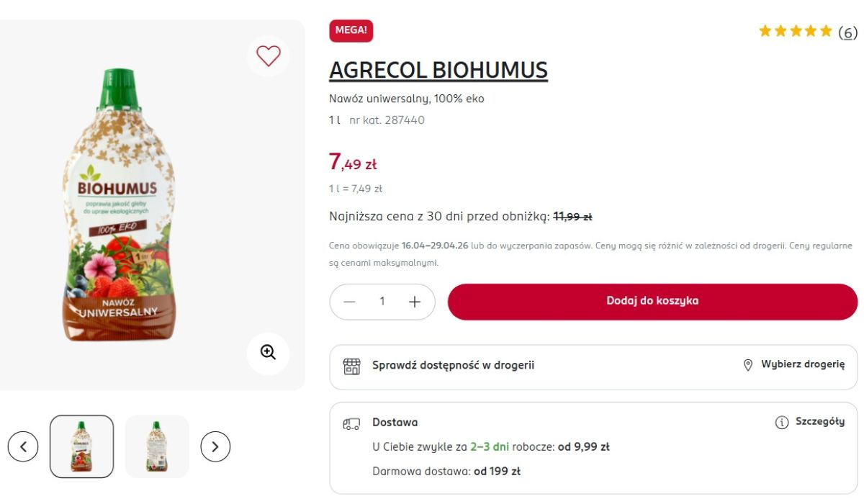Click the five-star rating
The image size is (864, 504).
pyautogui.click(x=795, y=32)
